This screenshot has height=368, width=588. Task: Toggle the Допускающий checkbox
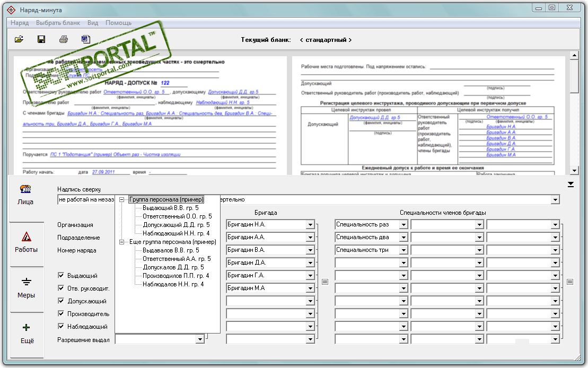(x=61, y=301)
